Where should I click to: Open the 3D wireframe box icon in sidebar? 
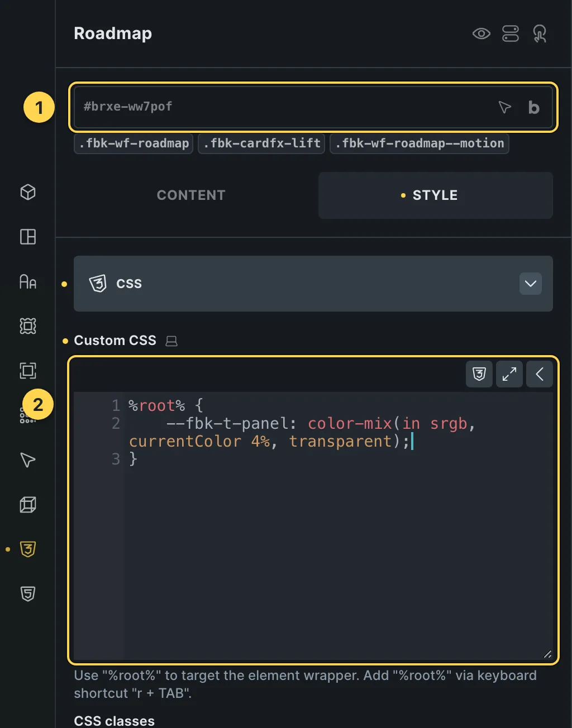click(x=28, y=505)
